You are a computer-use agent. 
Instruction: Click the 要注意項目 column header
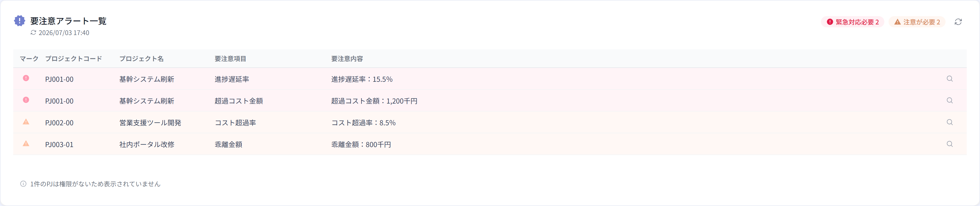[x=231, y=59]
